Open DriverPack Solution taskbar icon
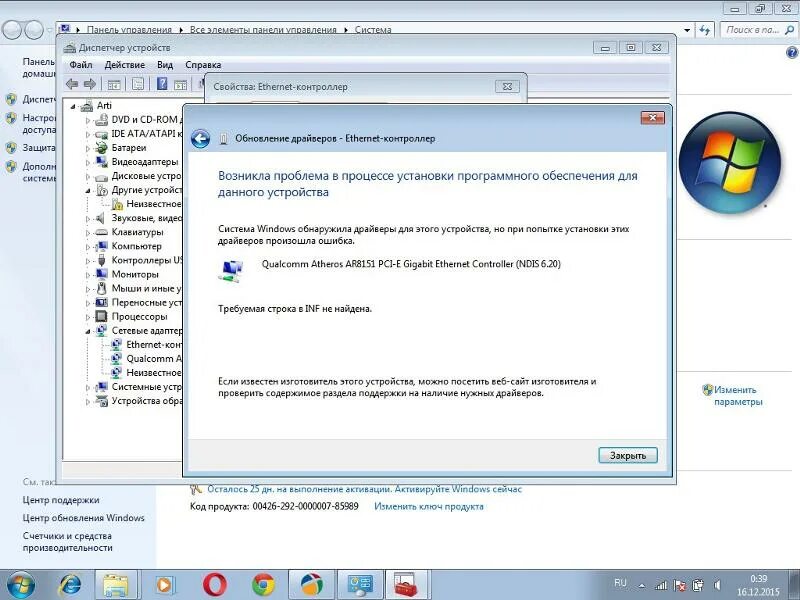 coord(312,585)
